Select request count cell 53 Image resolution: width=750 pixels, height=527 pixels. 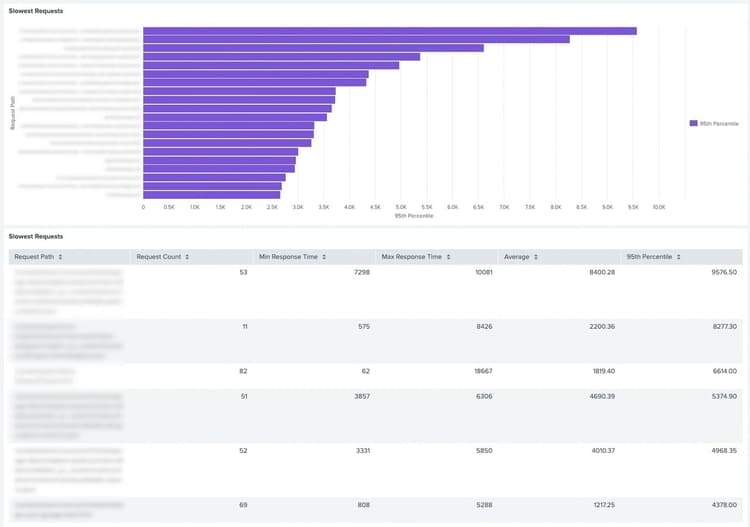coord(243,272)
